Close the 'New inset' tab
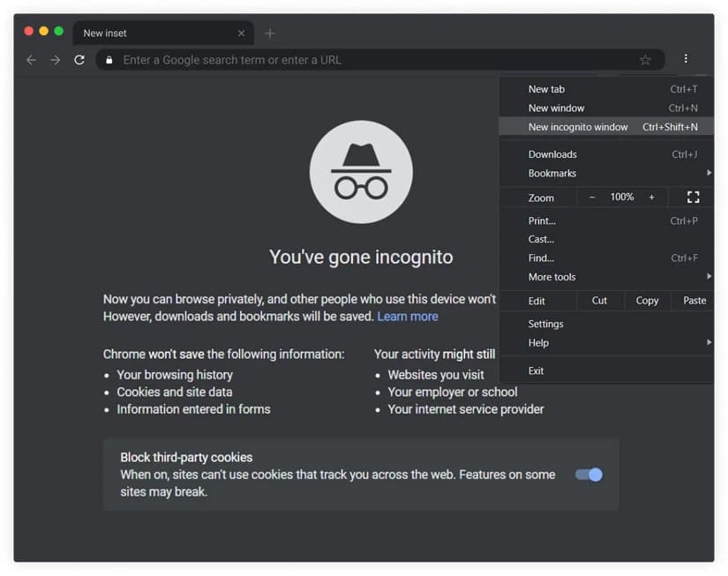This screenshot has height=576, width=728. tap(242, 34)
